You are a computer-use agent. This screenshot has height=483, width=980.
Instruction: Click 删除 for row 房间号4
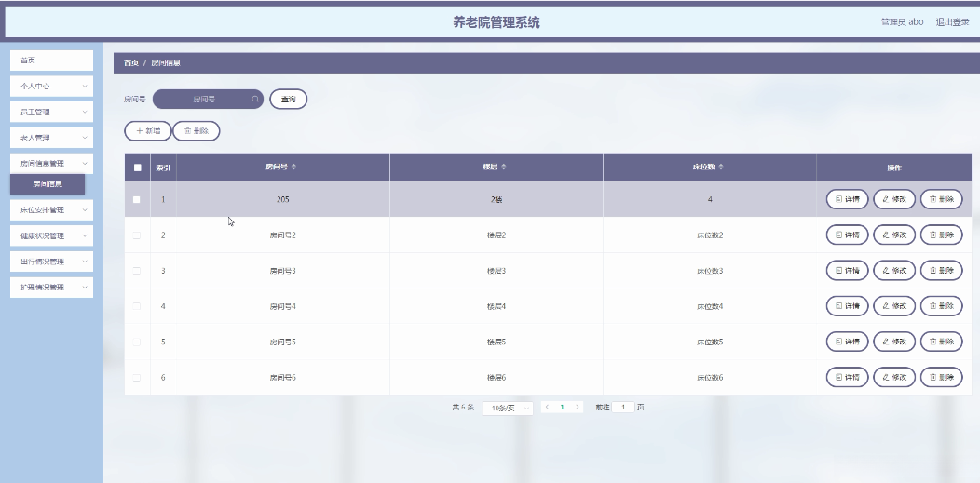941,306
